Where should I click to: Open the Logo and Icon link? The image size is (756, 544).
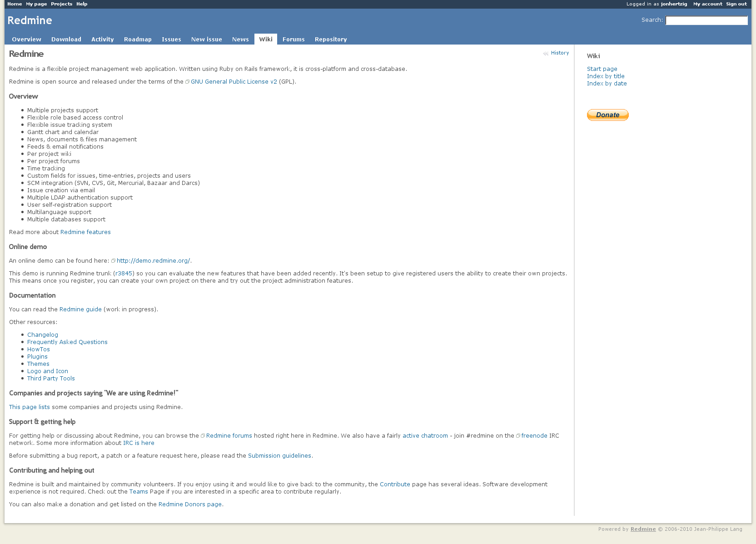[48, 371]
